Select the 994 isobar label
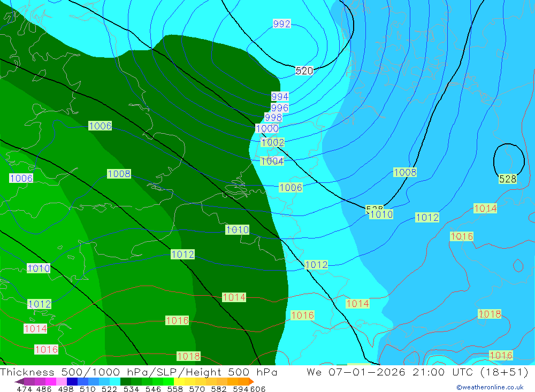Image resolution: width=535 pixels, height=392 pixels. tap(280, 97)
